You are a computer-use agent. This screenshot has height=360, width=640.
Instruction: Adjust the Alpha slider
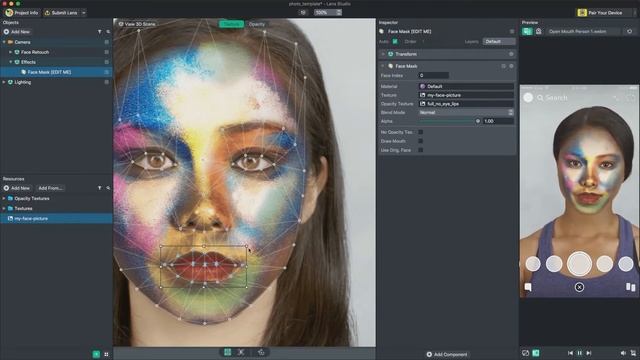point(449,121)
